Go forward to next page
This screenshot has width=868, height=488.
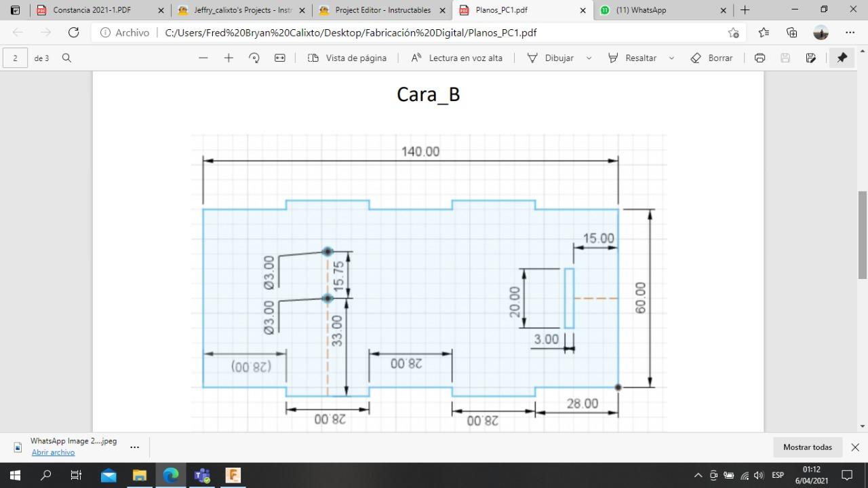click(x=45, y=33)
